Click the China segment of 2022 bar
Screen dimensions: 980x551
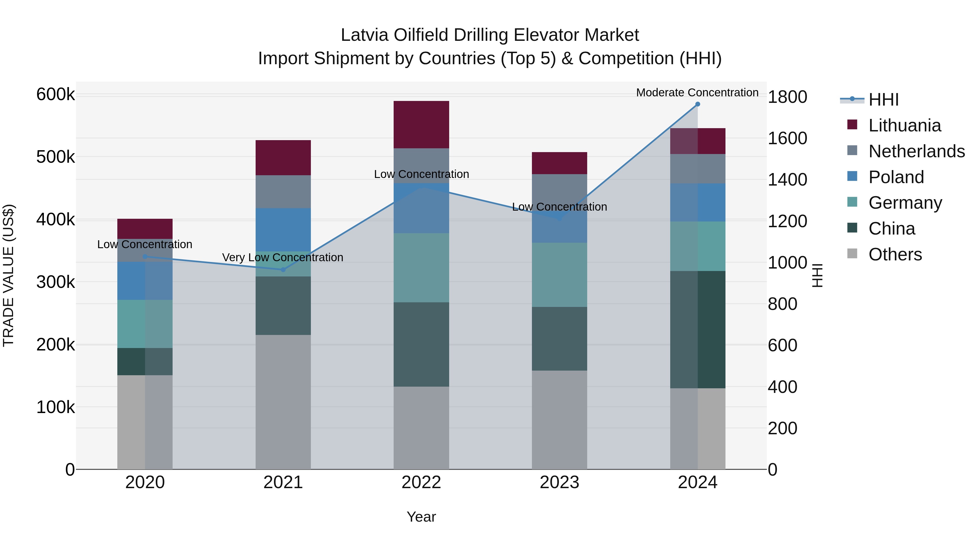(421, 344)
